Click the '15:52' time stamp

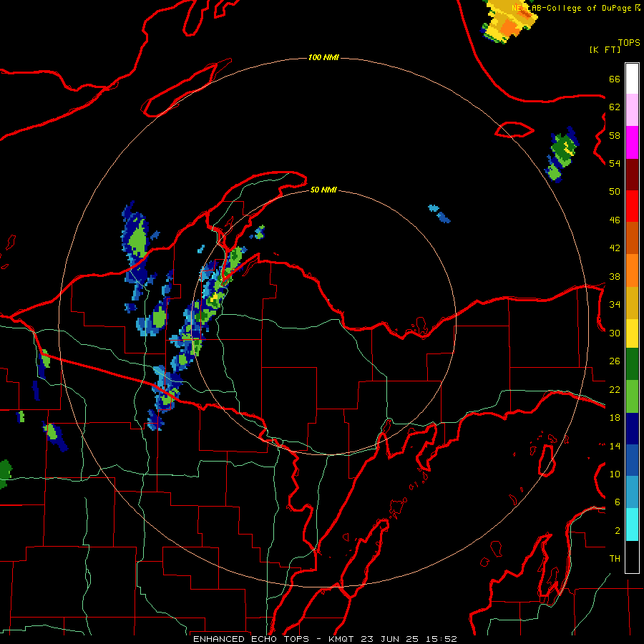click(441, 639)
